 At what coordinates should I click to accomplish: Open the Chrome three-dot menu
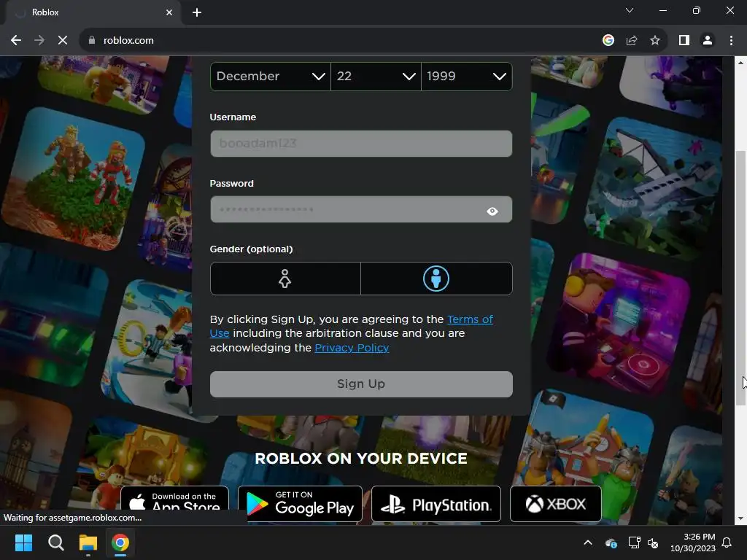(731, 41)
